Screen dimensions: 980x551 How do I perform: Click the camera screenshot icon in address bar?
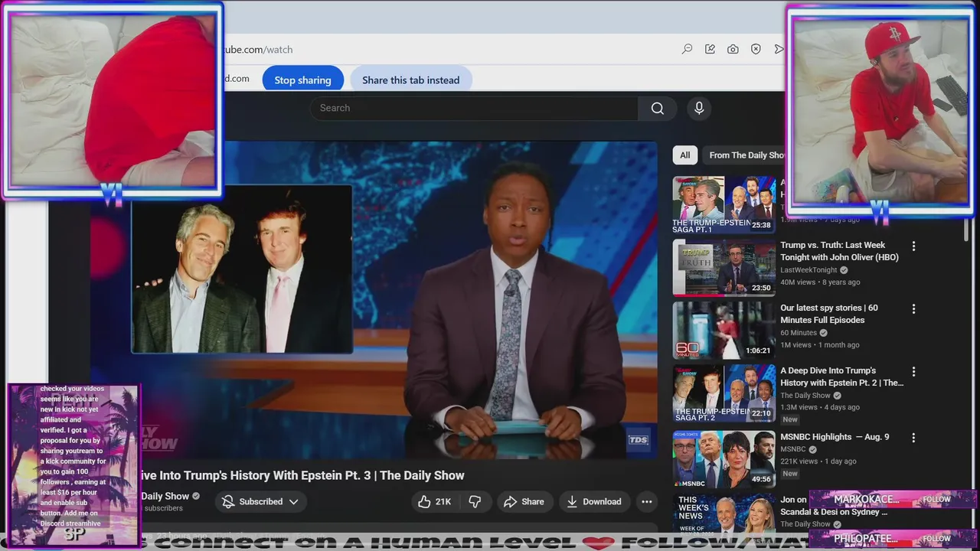pos(733,49)
